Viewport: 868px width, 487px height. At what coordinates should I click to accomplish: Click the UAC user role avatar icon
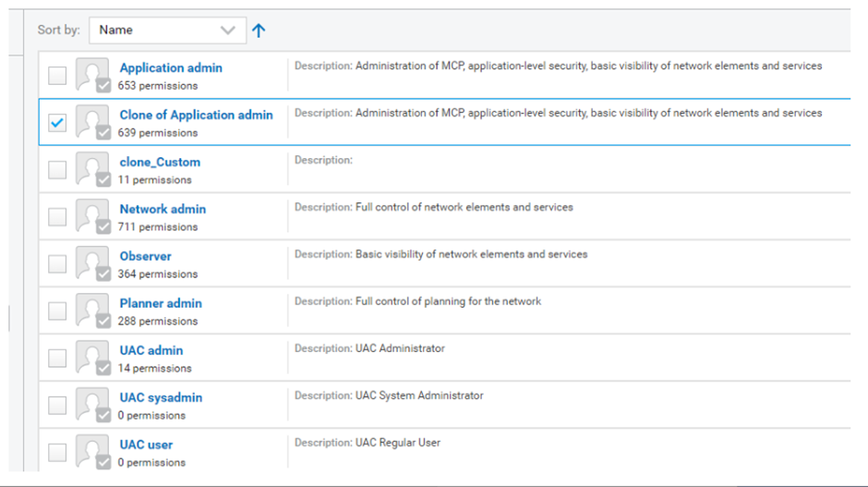pos(92,451)
